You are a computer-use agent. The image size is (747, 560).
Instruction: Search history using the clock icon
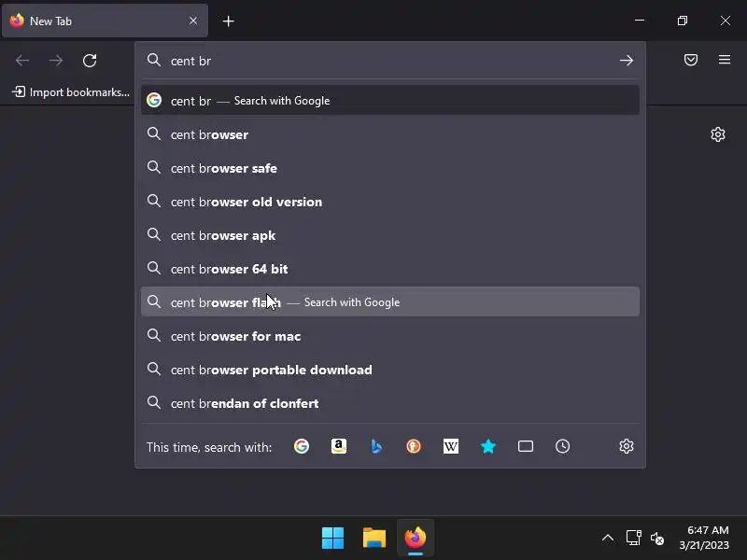point(563,447)
